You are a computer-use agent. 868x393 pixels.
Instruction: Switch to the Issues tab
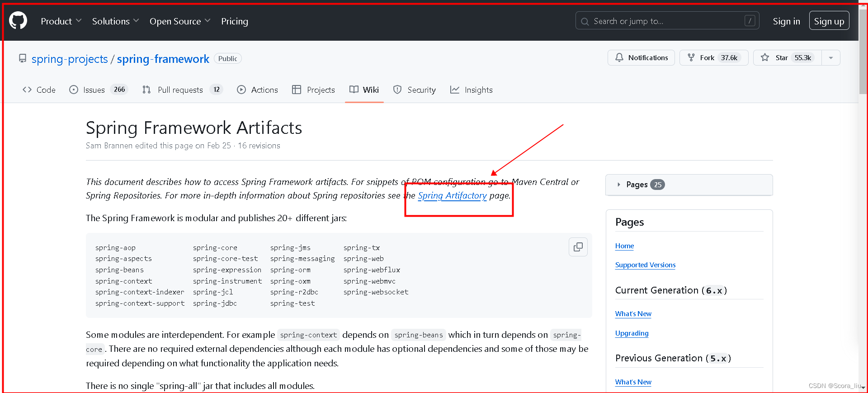click(99, 90)
